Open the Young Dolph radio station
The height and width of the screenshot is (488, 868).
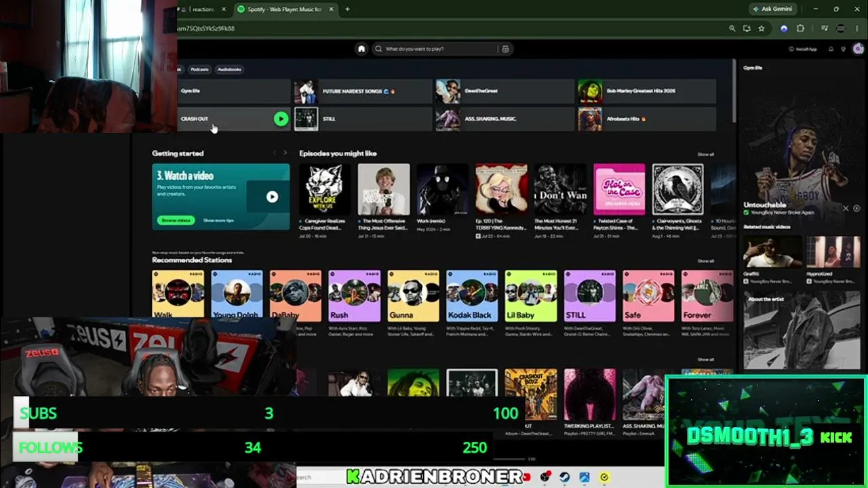coord(237,296)
